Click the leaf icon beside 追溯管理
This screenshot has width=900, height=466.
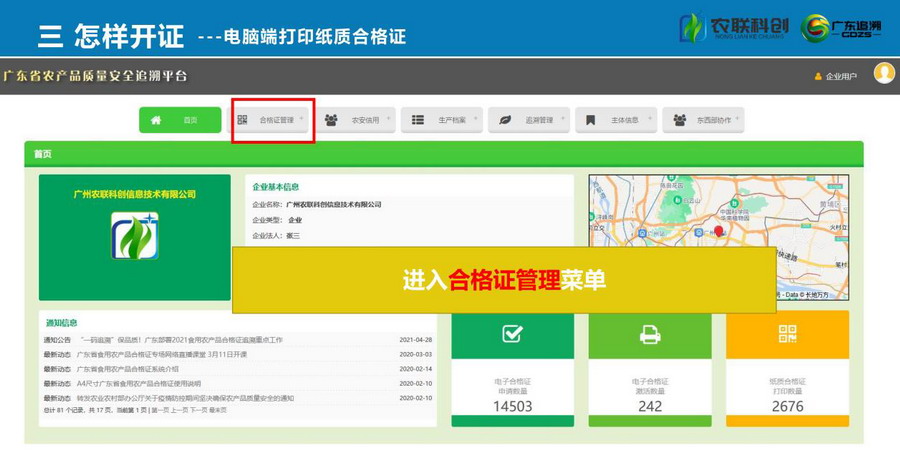click(505, 120)
